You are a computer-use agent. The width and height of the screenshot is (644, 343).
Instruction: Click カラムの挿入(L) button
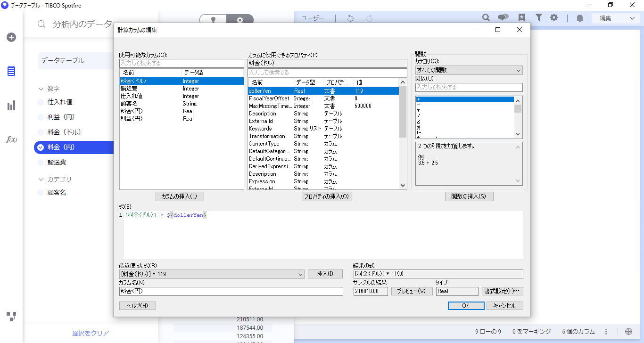[180, 196]
